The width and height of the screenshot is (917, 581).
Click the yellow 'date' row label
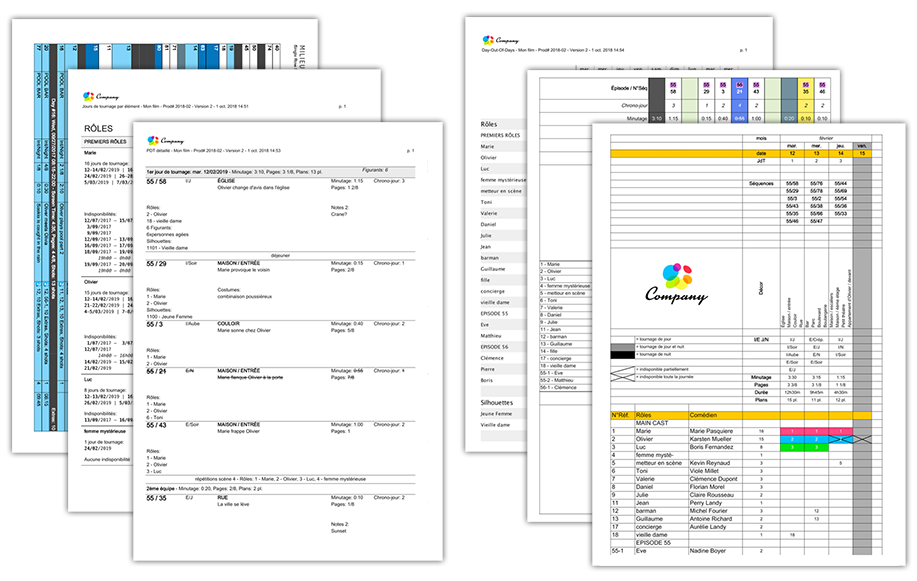(761, 153)
